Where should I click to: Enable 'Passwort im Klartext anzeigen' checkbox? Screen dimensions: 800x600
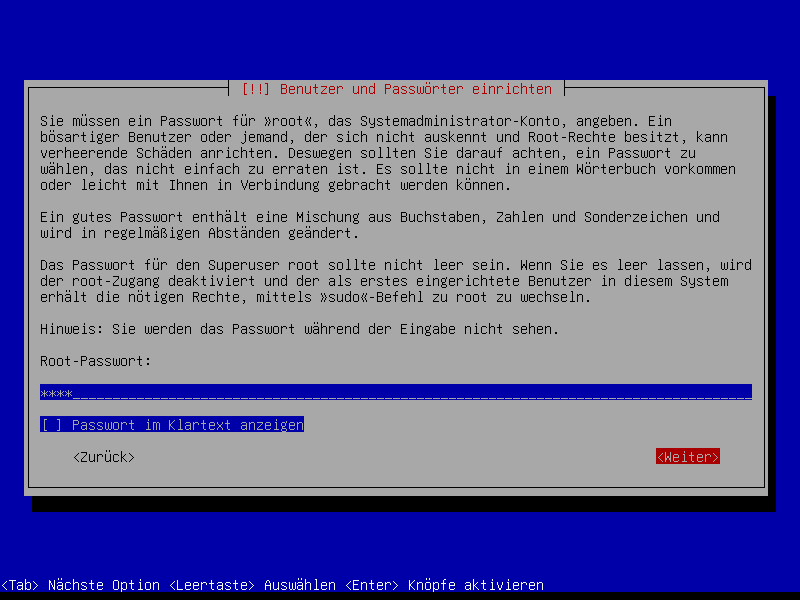coord(172,424)
